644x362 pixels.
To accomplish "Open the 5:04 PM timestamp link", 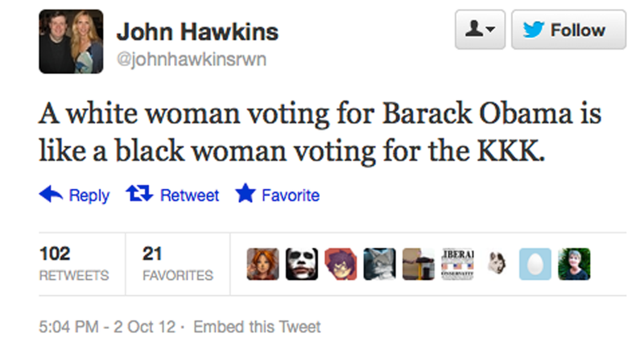I will click(107, 327).
